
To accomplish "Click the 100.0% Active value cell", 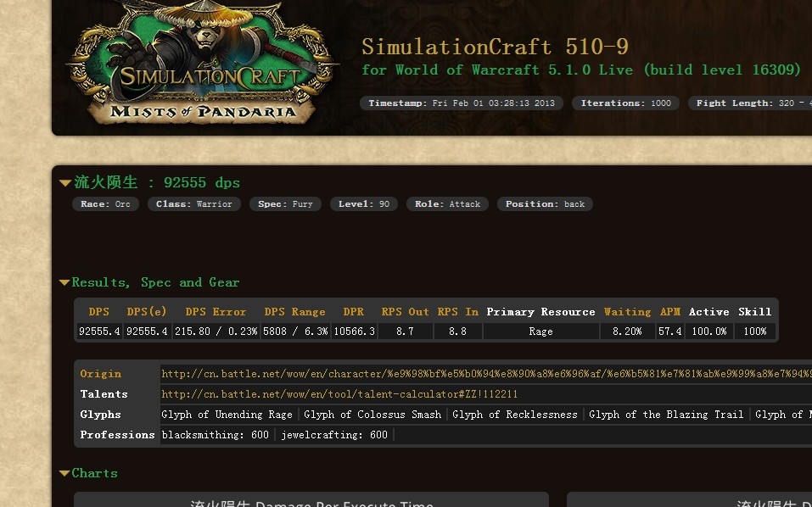I will (x=709, y=331).
